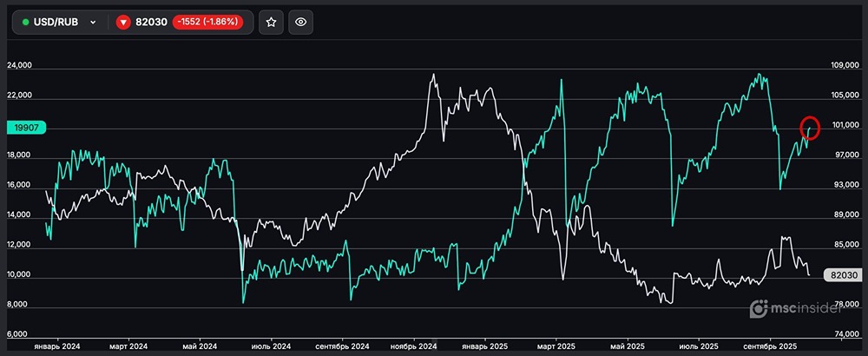Click the сентябрь 2025 axis label
868x356 pixels.
771,346
